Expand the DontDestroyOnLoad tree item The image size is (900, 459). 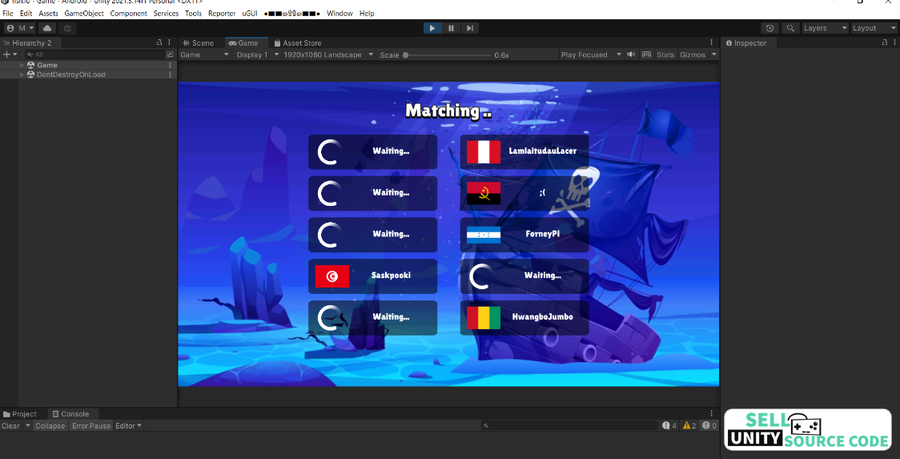coord(22,75)
